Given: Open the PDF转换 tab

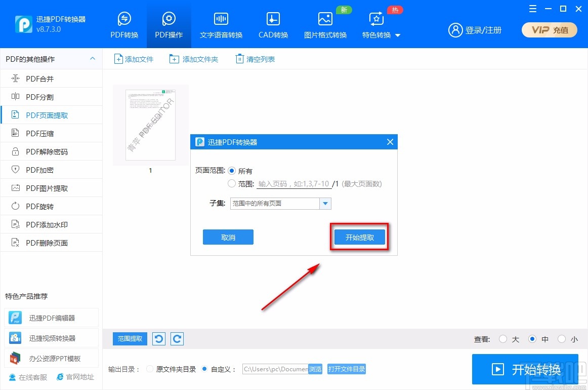Looking at the screenshot, I should pyautogui.click(x=124, y=25).
